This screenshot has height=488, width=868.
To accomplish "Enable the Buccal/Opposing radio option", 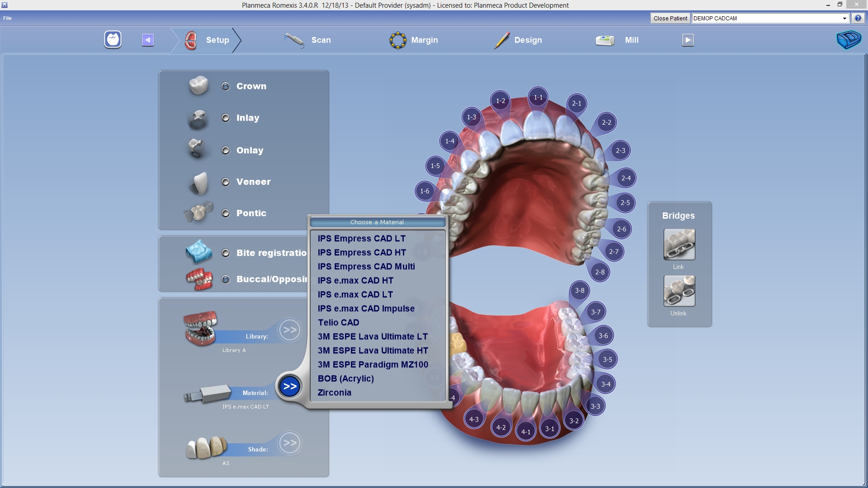I will (x=226, y=279).
